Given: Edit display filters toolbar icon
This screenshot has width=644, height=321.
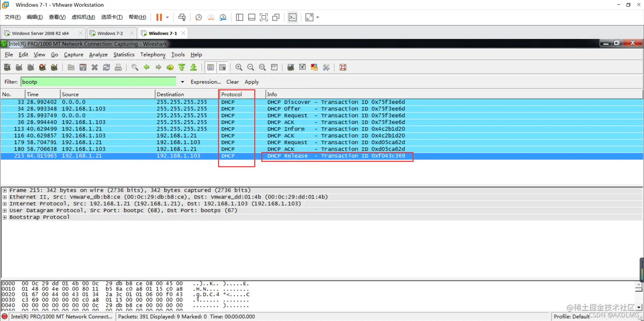Looking at the screenshot, I should pyautogui.click(x=302, y=67).
